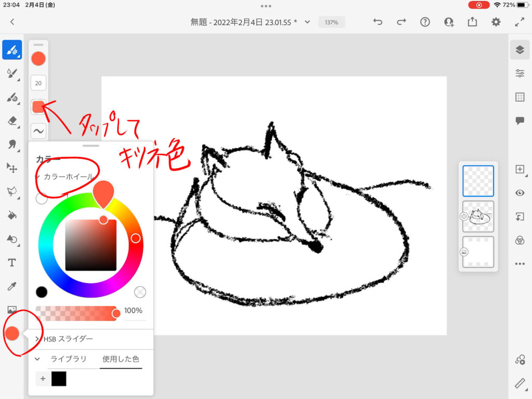Open the share/export menu

coord(472,22)
